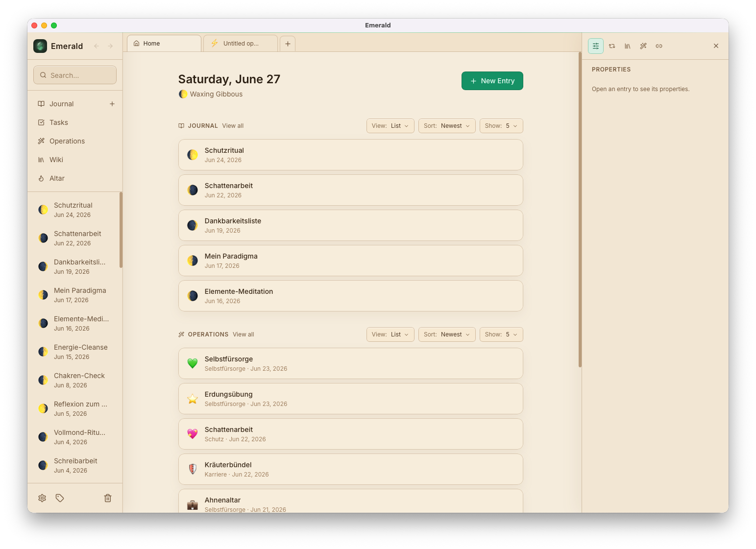Click green heart icon on Selbstfürsorge
The height and width of the screenshot is (549, 756).
click(193, 363)
